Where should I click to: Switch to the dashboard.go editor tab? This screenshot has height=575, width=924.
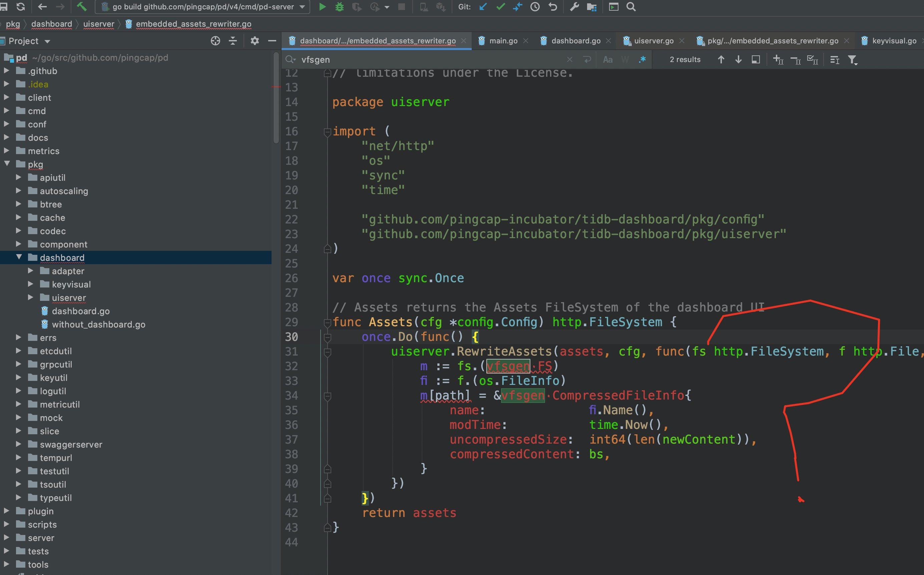[x=576, y=41]
